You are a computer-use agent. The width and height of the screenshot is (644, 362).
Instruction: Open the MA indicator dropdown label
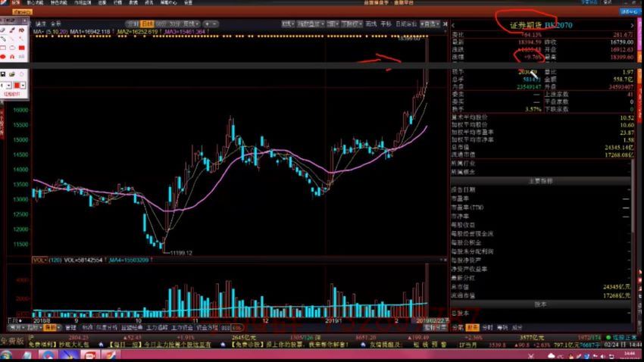point(39,32)
